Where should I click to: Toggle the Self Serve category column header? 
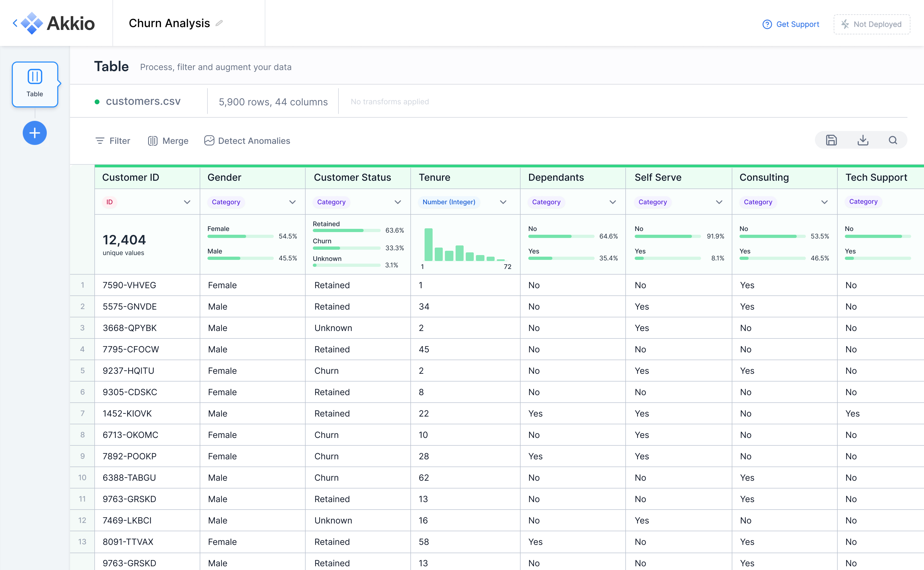tap(719, 201)
